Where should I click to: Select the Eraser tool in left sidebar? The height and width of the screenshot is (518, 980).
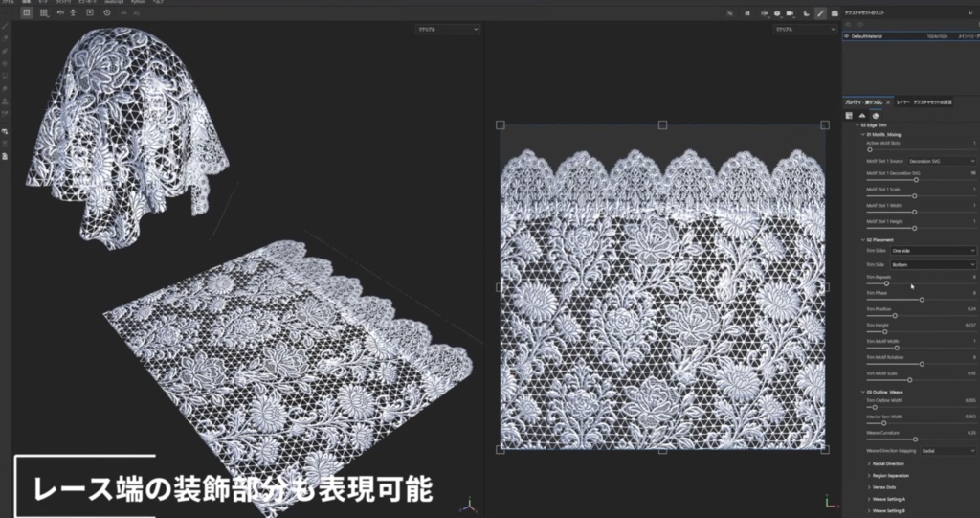pyautogui.click(x=5, y=39)
